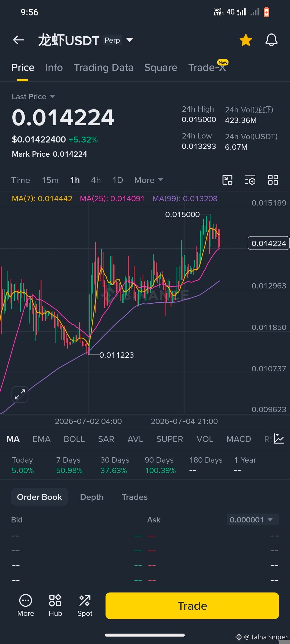Open the multi-chart grid layout icon
The image size is (290, 644).
[273, 180]
